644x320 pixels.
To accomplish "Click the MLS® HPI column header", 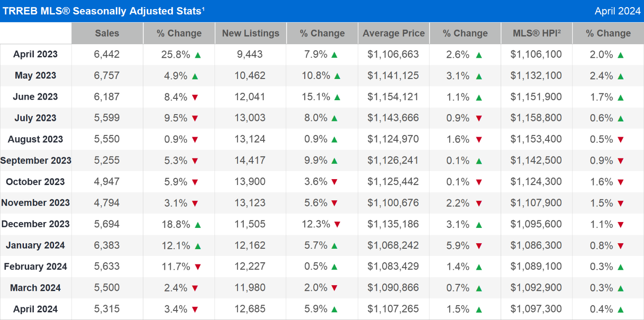I will (536, 33).
